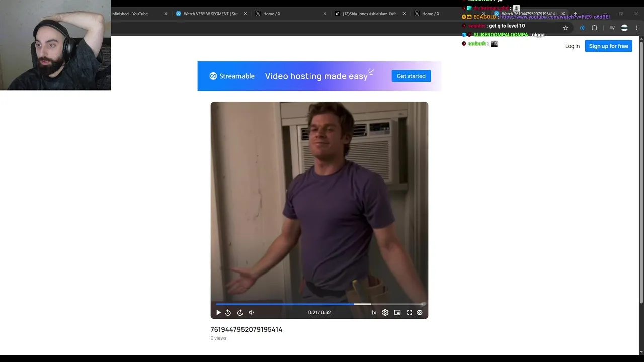This screenshot has width=644, height=362.
Task: Bookmark this page with star icon
Action: point(566,28)
